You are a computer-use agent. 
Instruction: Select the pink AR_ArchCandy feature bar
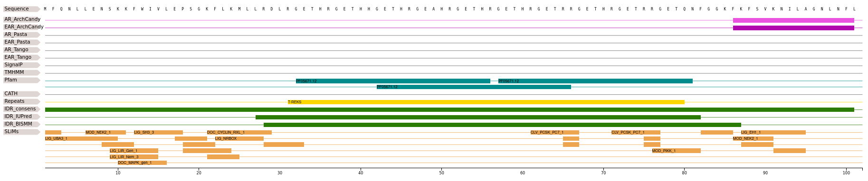793,20
